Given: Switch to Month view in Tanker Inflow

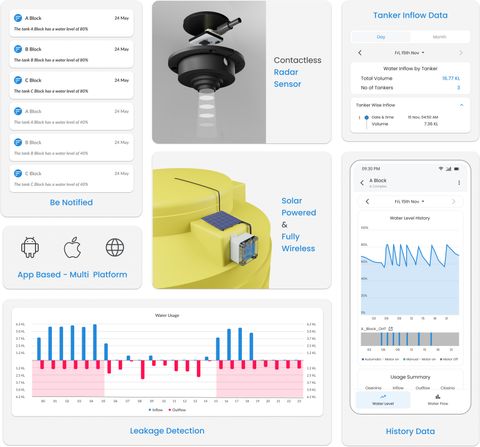Looking at the screenshot, I should [x=440, y=37].
